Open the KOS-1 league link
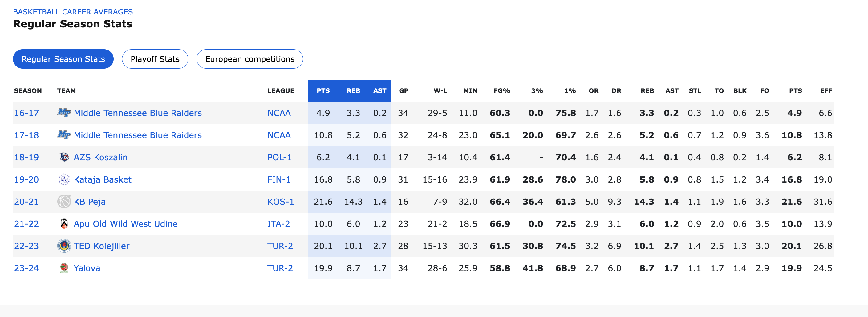The width and height of the screenshot is (868, 317). 280,202
